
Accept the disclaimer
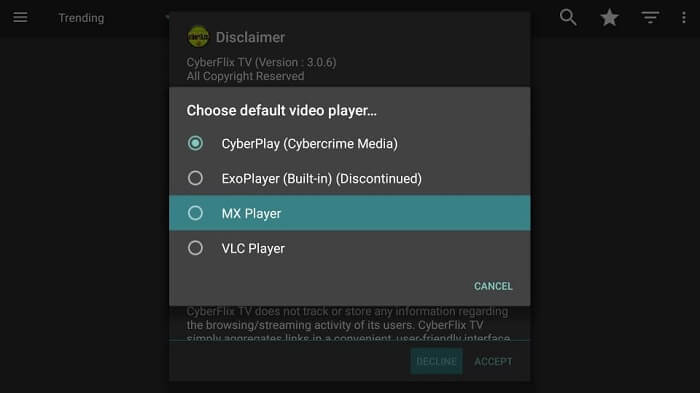493,361
